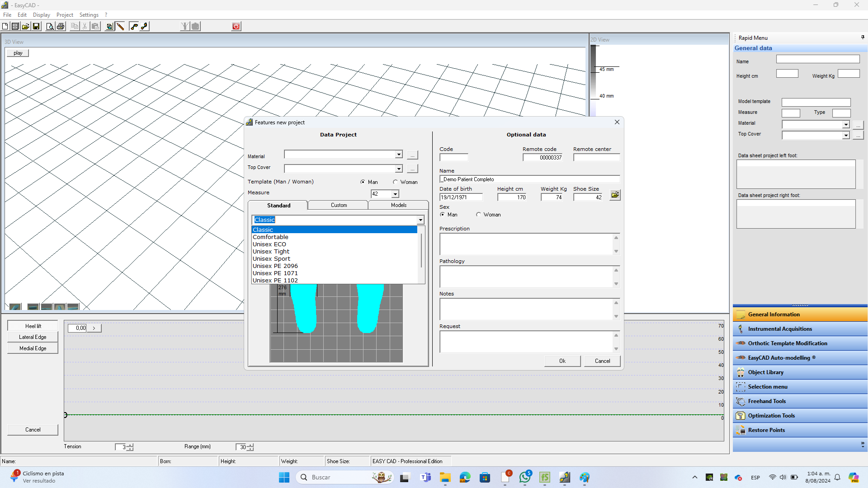
Task: Click the Print Preview magnifier icon
Action: tap(50, 26)
